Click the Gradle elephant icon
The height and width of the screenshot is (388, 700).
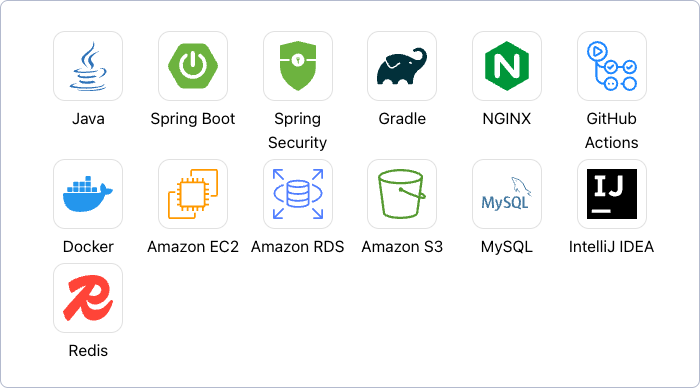402,66
